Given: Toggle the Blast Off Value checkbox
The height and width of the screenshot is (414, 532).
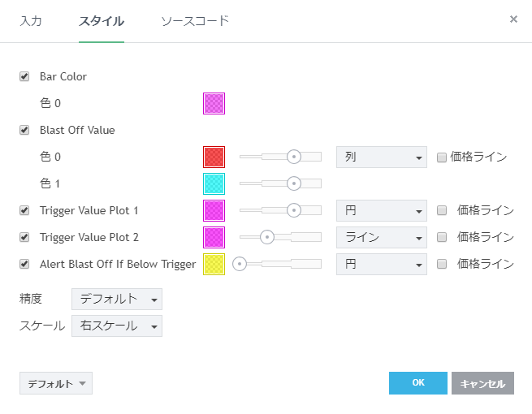Looking at the screenshot, I should [24, 130].
